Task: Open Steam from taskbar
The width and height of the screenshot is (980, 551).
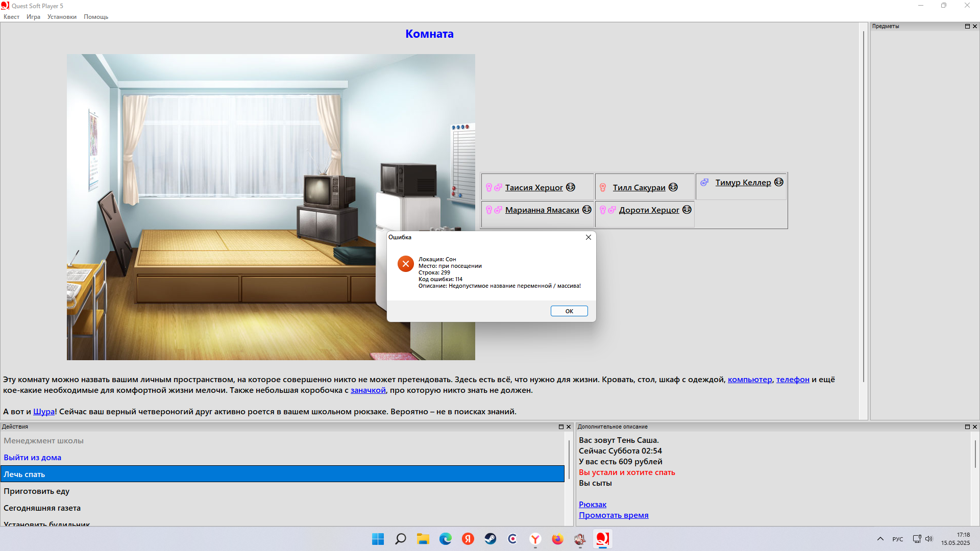Action: point(491,539)
